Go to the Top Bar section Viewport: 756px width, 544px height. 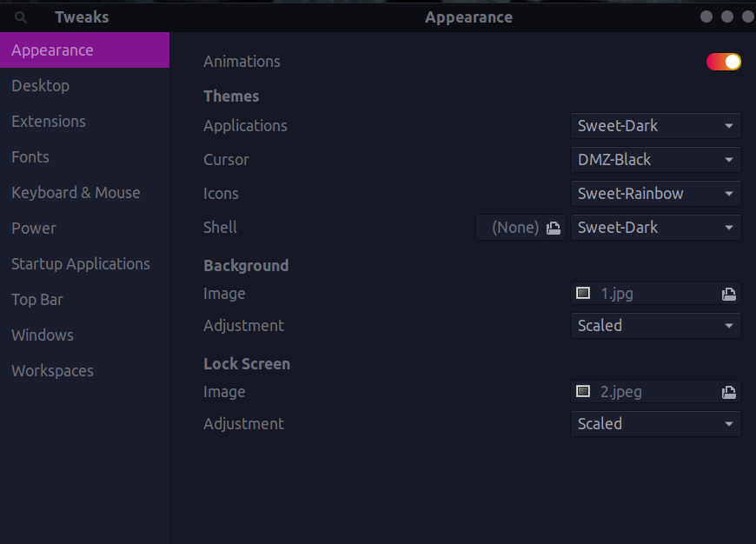(x=37, y=299)
